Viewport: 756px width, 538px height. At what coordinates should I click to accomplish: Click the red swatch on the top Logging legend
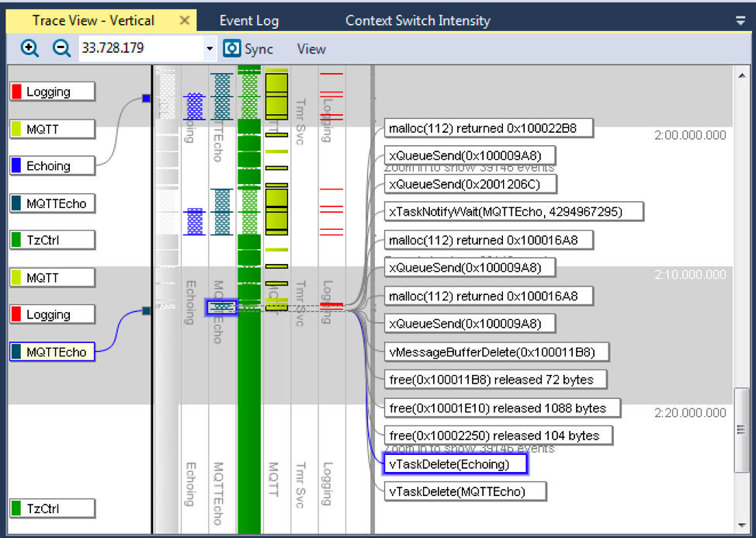pos(17,92)
